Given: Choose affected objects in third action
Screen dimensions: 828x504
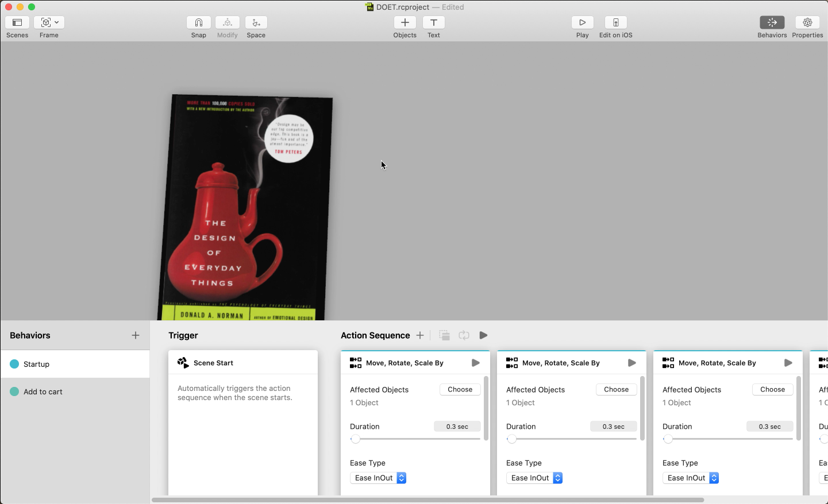Looking at the screenshot, I should tap(773, 389).
